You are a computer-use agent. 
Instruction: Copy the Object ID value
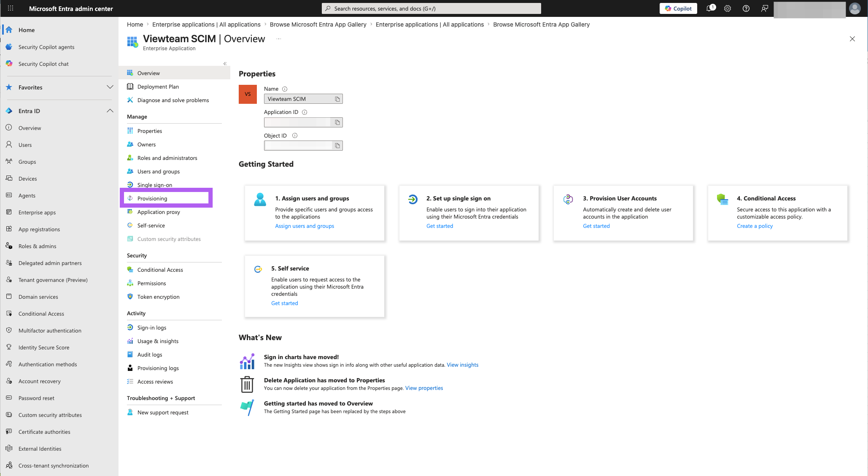[337, 146]
